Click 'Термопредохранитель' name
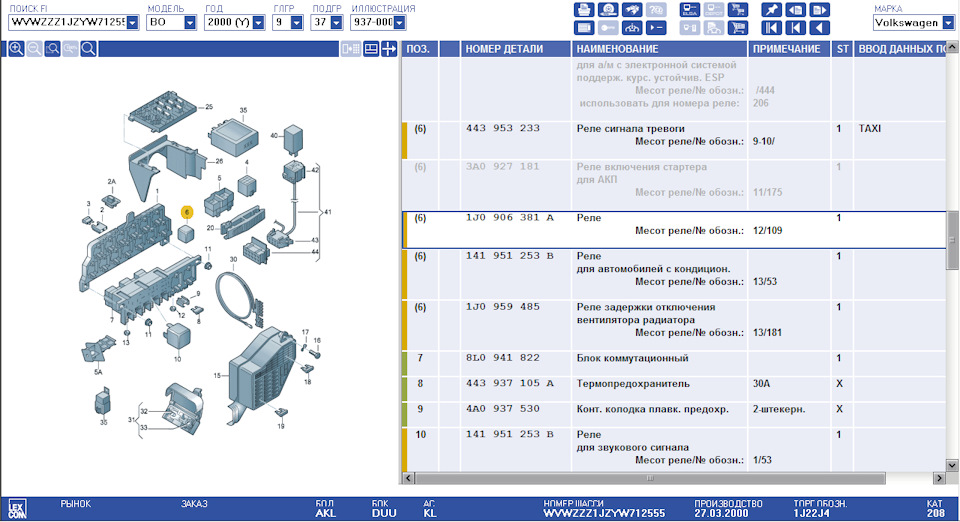The image size is (960, 522). 633,384
